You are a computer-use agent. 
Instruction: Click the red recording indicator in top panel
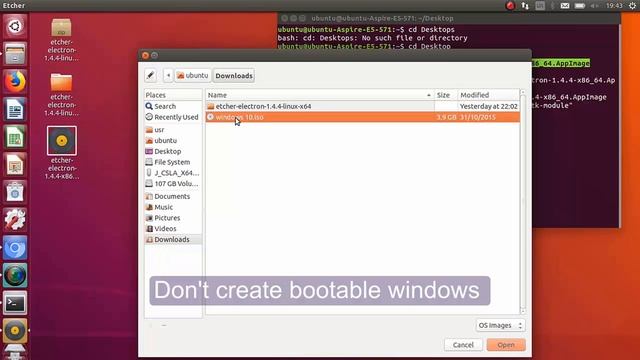pos(510,6)
